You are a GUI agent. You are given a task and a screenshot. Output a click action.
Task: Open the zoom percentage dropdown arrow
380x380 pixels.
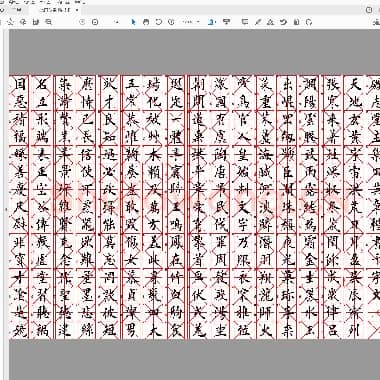click(x=198, y=22)
